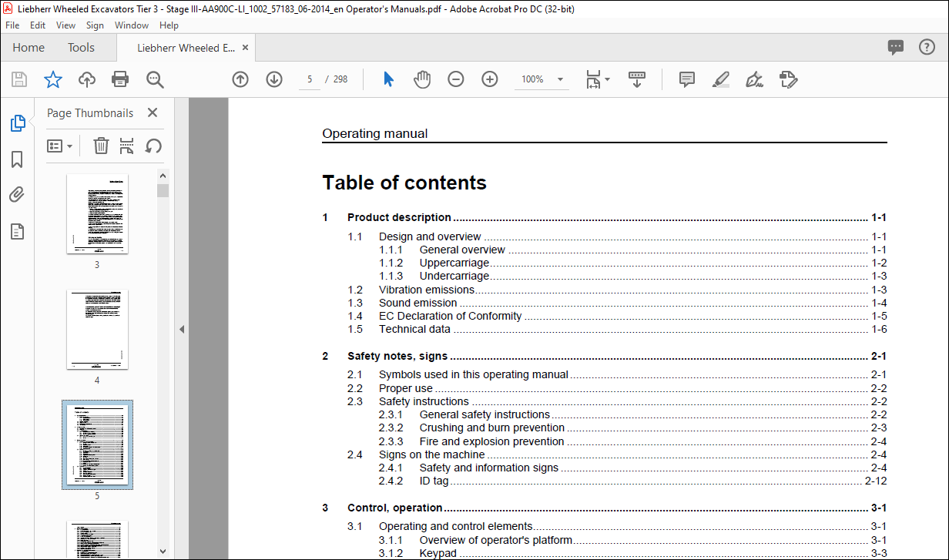Click the upload to cloud icon

coord(86,79)
